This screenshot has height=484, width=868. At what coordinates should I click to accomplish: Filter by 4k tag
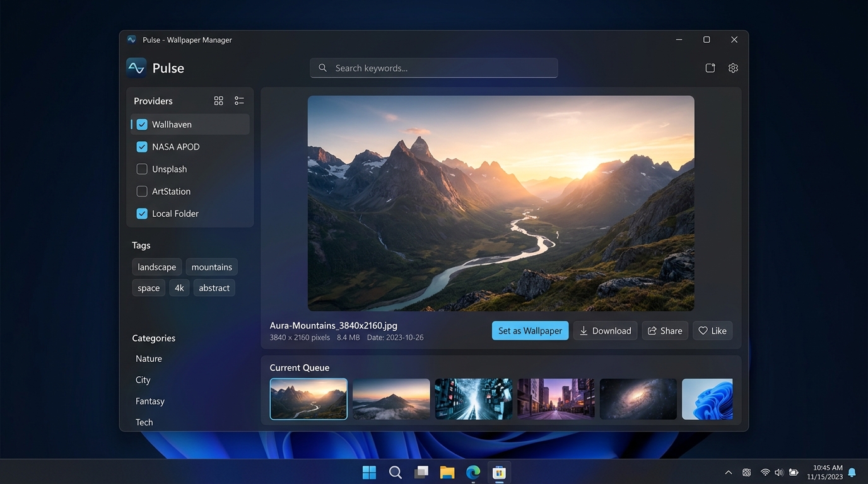[179, 288]
